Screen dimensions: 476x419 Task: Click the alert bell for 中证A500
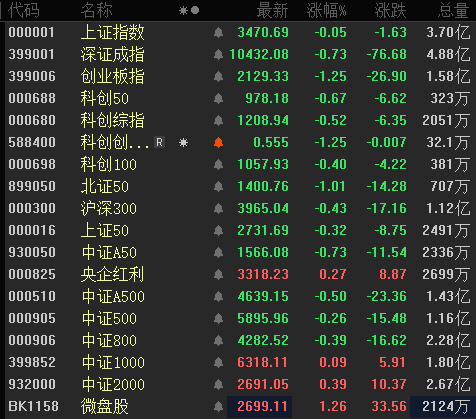pyautogui.click(x=218, y=297)
